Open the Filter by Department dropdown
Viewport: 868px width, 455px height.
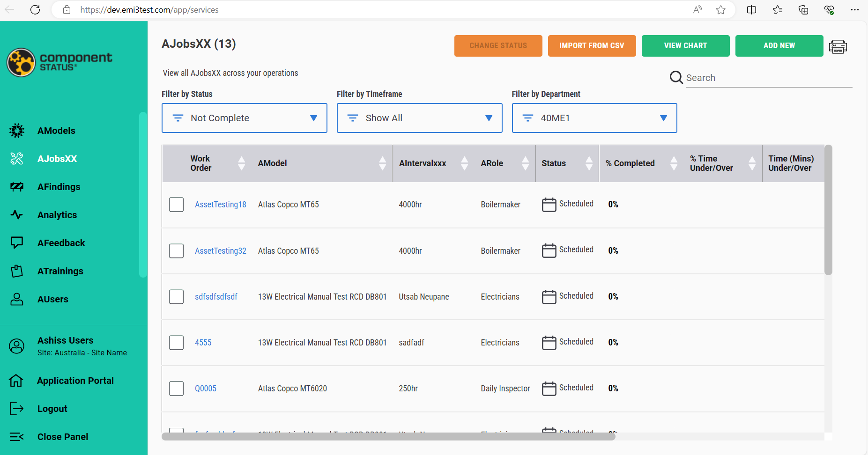[594, 118]
